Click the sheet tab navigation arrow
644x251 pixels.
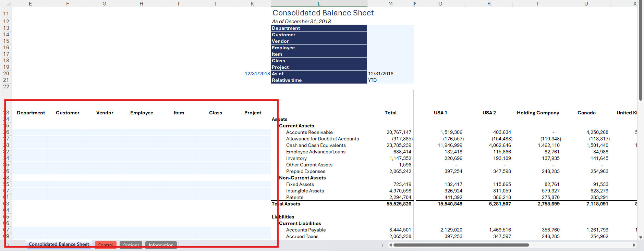[8, 245]
